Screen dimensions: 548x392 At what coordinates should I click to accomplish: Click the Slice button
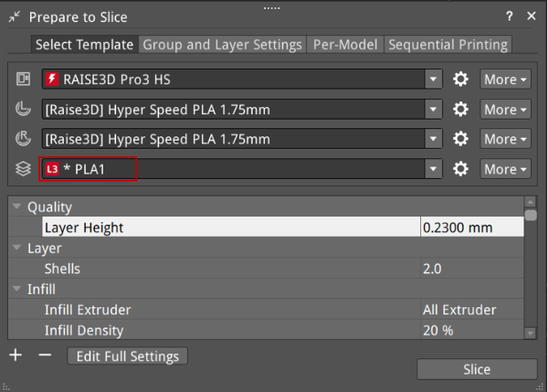[476, 369]
